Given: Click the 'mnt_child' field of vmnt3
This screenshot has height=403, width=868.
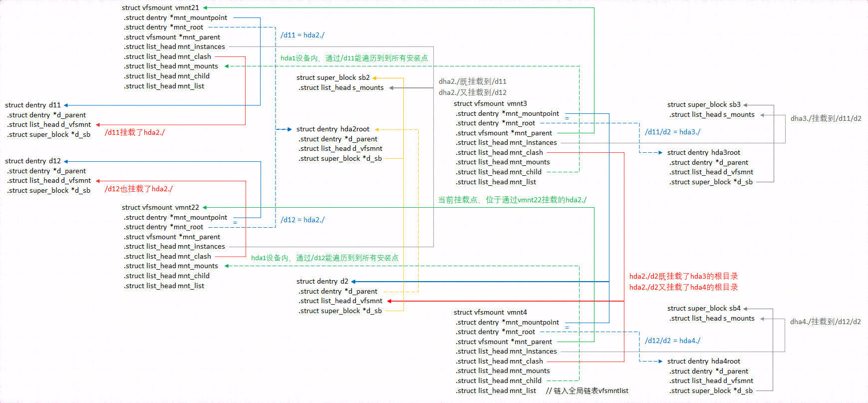Looking at the screenshot, I should (499, 172).
